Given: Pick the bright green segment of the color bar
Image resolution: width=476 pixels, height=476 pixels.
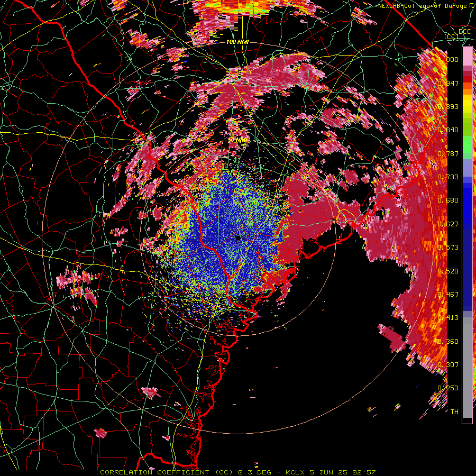Looking at the screenshot, I should pos(467,143).
